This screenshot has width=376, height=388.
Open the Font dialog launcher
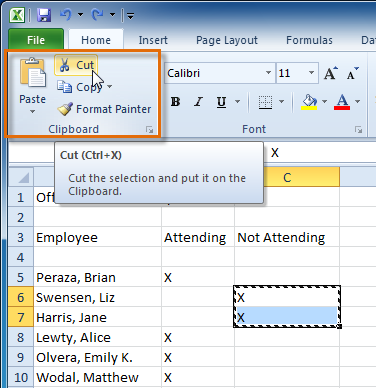point(358,130)
